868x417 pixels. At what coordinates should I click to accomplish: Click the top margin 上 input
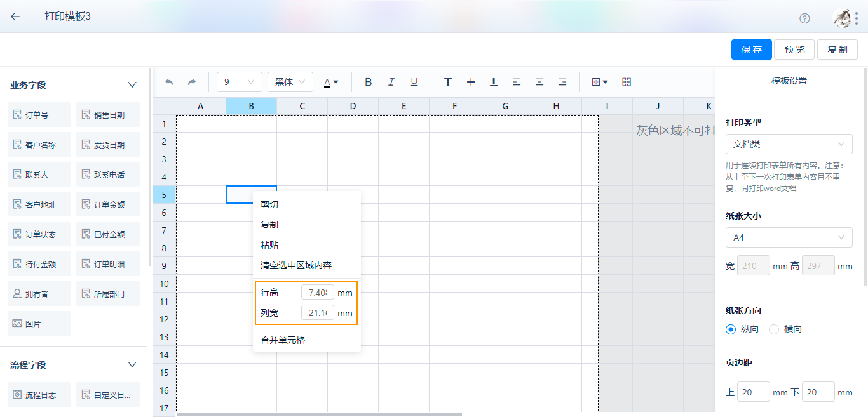754,392
